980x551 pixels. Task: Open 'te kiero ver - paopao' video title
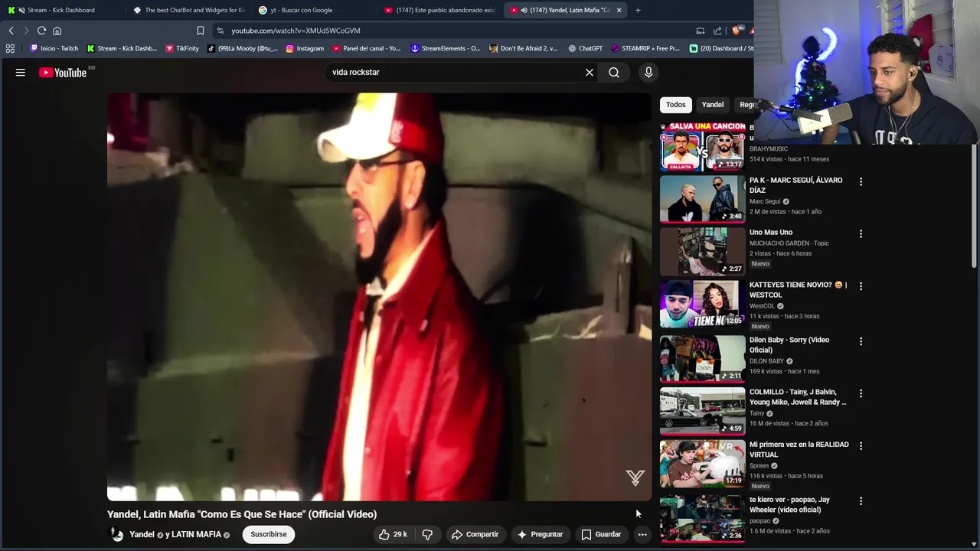[789, 504]
